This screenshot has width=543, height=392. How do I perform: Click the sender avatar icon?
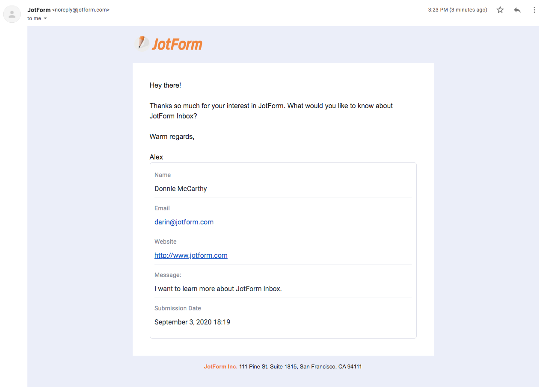(12, 14)
